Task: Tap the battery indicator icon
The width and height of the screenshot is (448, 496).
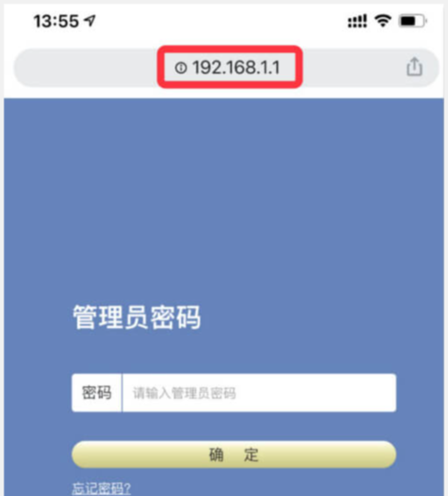Action: click(413, 21)
